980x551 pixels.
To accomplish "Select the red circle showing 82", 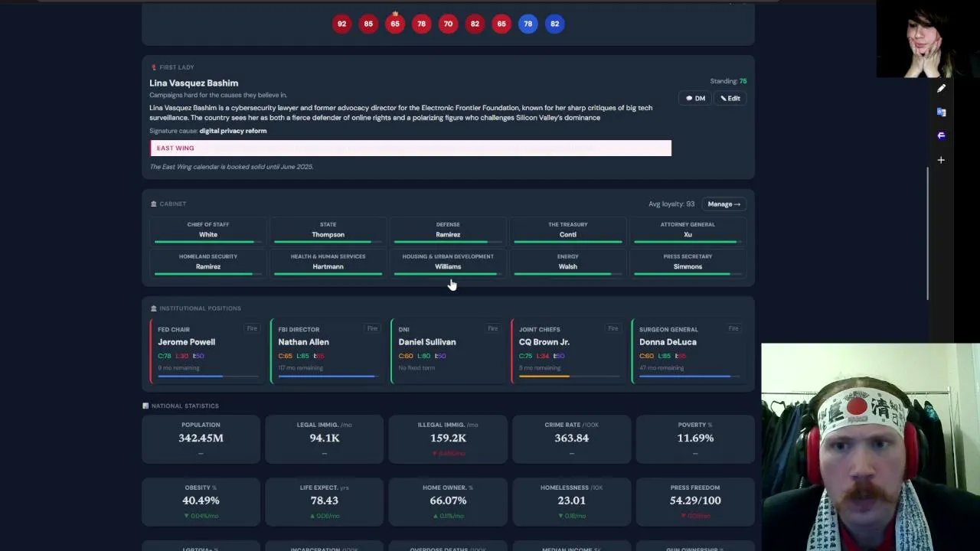I will (x=475, y=24).
